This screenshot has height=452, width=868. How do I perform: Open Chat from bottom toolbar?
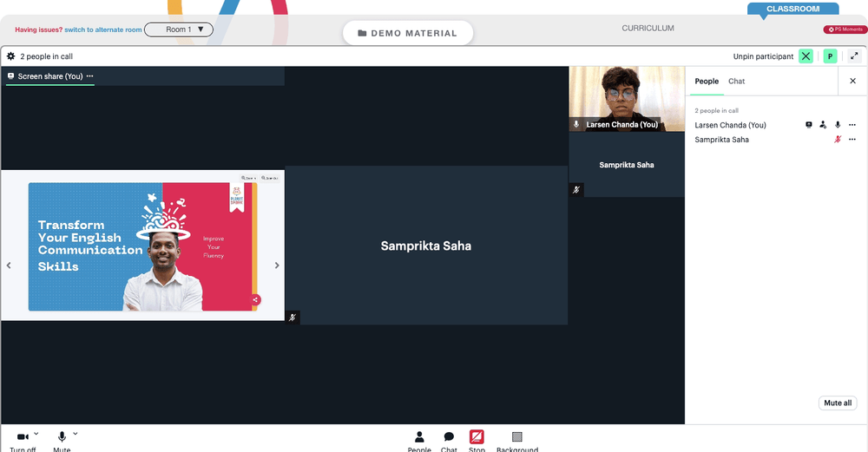pos(449,441)
